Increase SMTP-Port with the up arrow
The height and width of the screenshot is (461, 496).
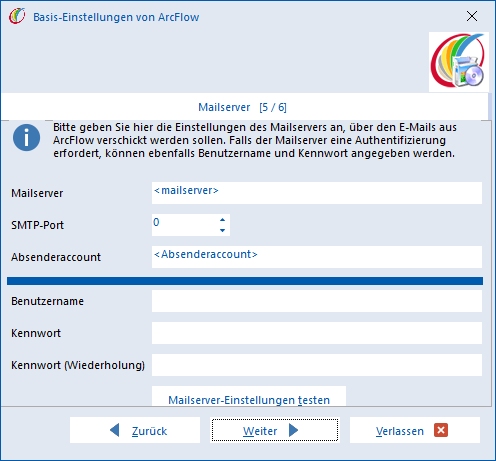click(222, 220)
